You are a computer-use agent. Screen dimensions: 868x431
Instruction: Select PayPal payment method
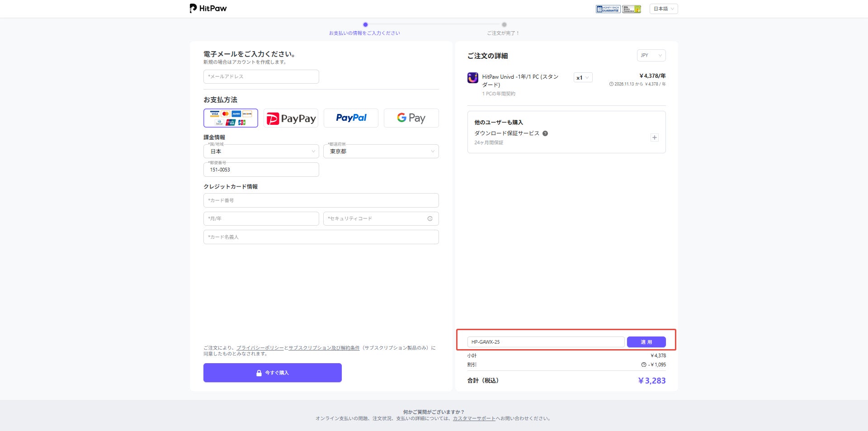(351, 118)
